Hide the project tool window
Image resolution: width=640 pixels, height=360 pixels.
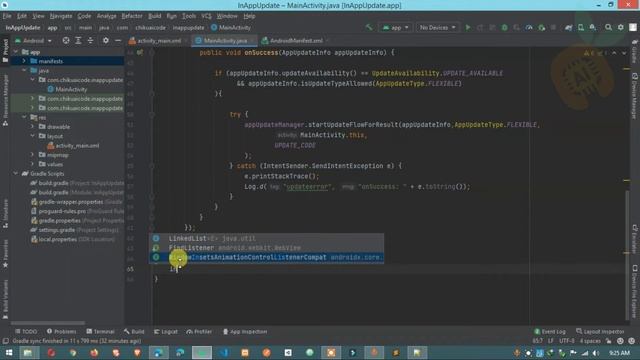[118, 40]
